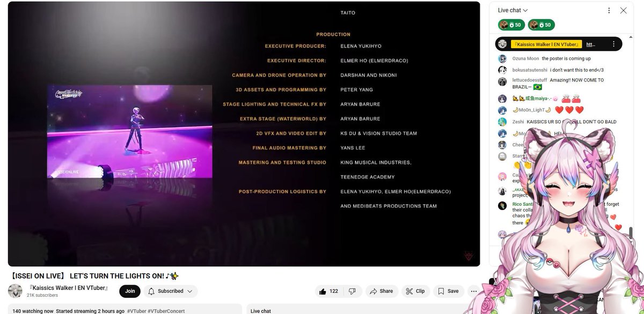Close the live chat panel
Image resolution: width=644 pixels, height=314 pixels.
click(623, 10)
